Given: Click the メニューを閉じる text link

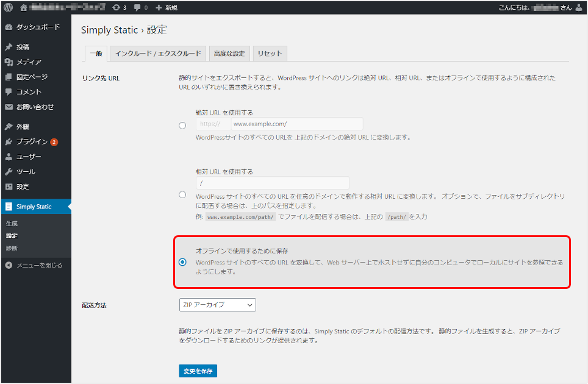Looking at the screenshot, I should (x=40, y=265).
